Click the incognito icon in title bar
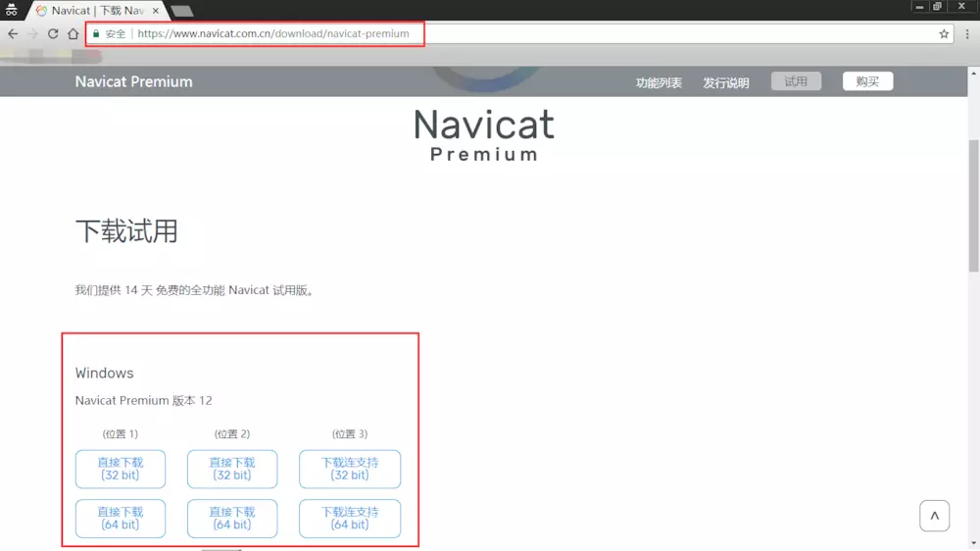Image resolution: width=980 pixels, height=551 pixels. click(11, 10)
